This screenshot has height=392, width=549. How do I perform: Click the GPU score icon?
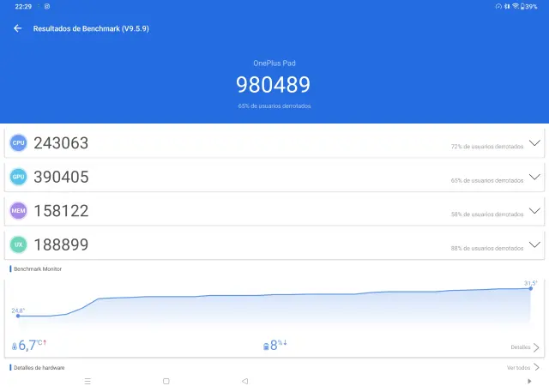point(18,178)
